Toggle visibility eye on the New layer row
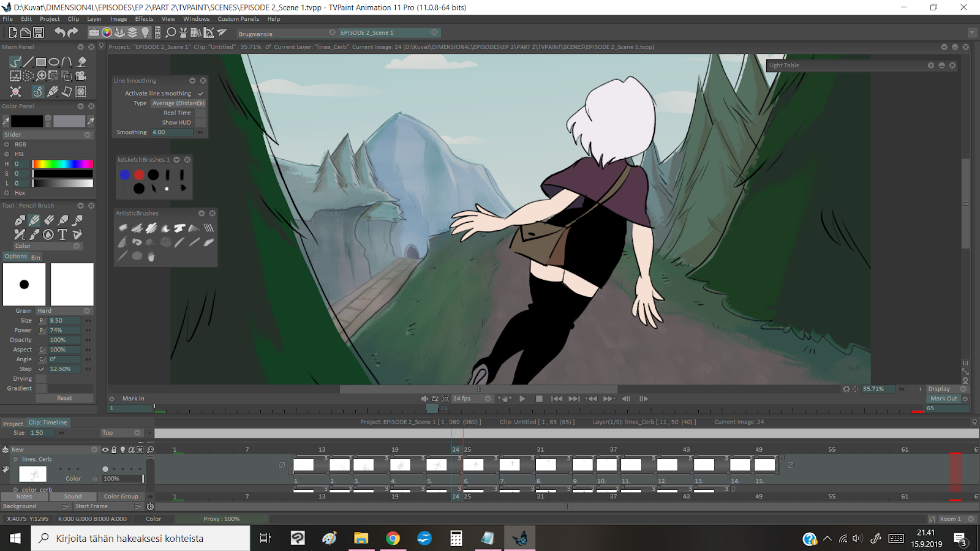The image size is (980, 551). (105, 449)
